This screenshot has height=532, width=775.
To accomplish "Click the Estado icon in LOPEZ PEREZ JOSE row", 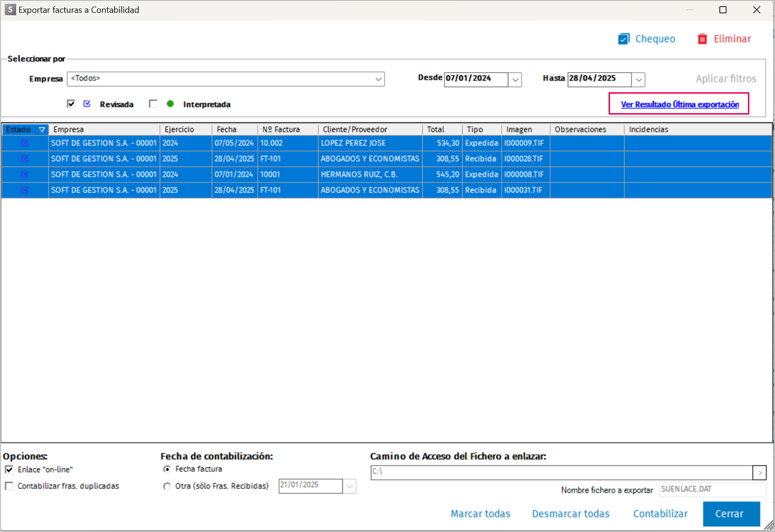I will 25,143.
